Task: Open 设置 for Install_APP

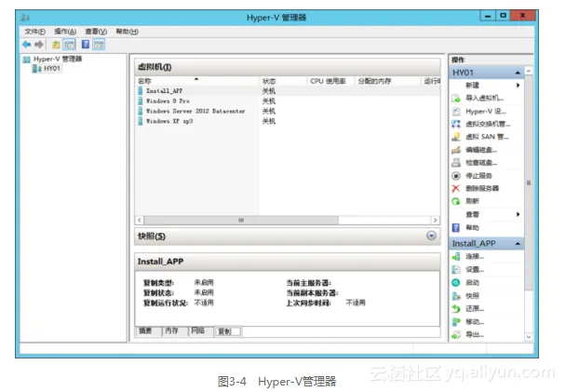Action: 467,269
